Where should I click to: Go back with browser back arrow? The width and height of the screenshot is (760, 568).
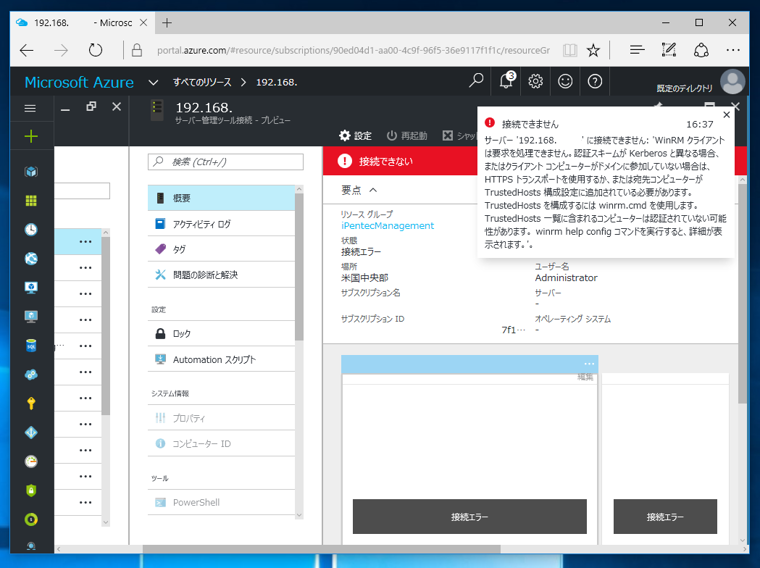pyautogui.click(x=27, y=50)
